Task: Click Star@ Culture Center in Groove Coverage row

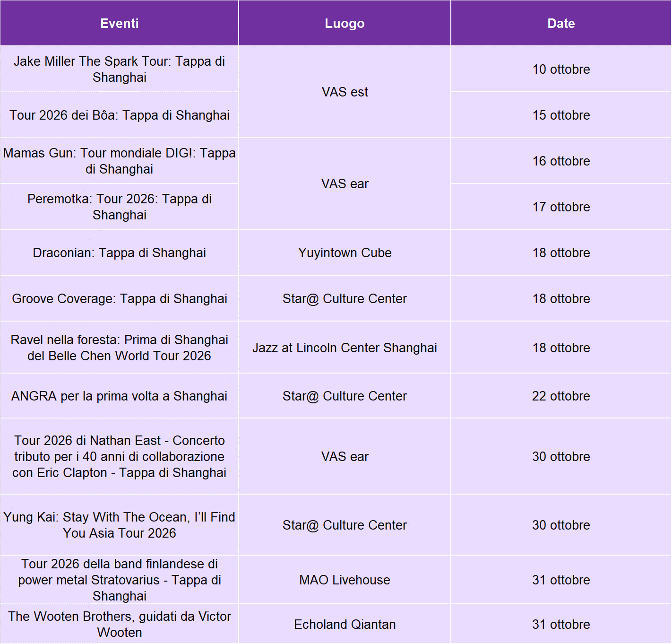Action: coord(345,298)
